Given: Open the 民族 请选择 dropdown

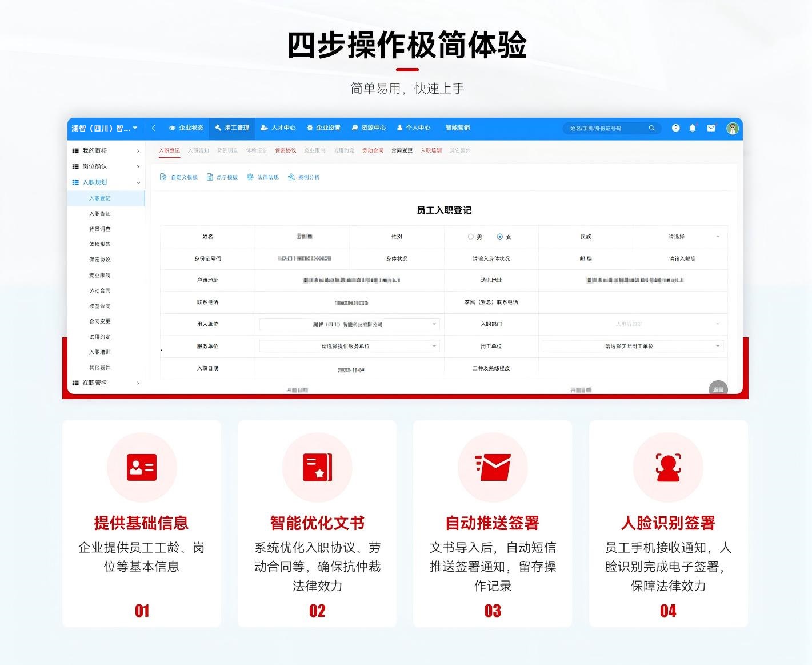Looking at the screenshot, I should coord(680,236).
